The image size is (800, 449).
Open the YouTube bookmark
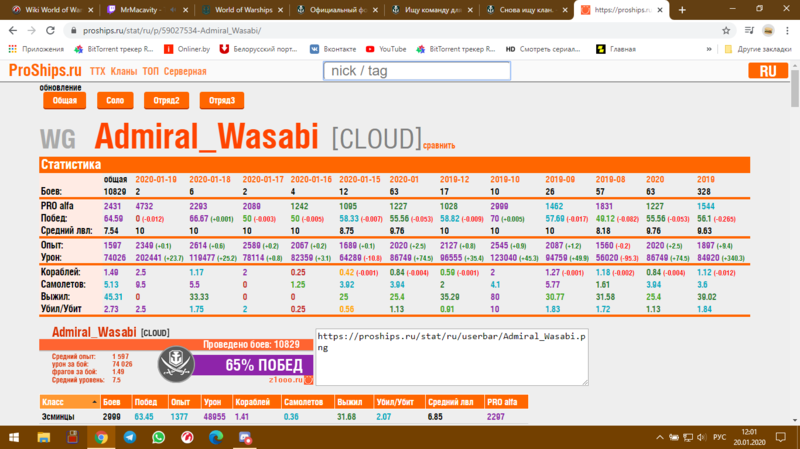point(386,49)
